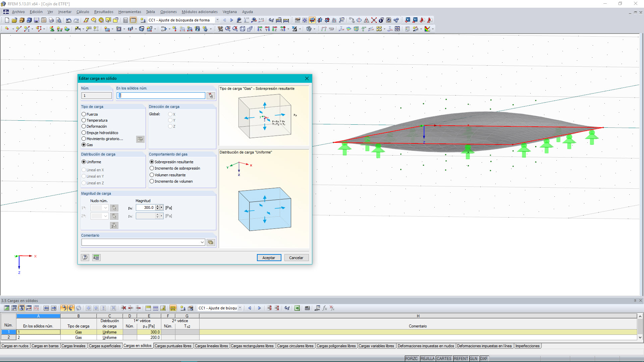Click the comment library icon beside the Comentario field
The height and width of the screenshot is (362, 644).
(x=211, y=242)
